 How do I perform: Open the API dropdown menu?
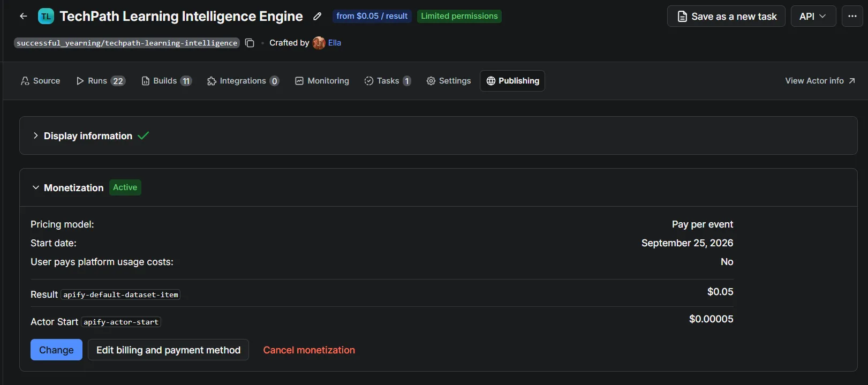pyautogui.click(x=813, y=16)
